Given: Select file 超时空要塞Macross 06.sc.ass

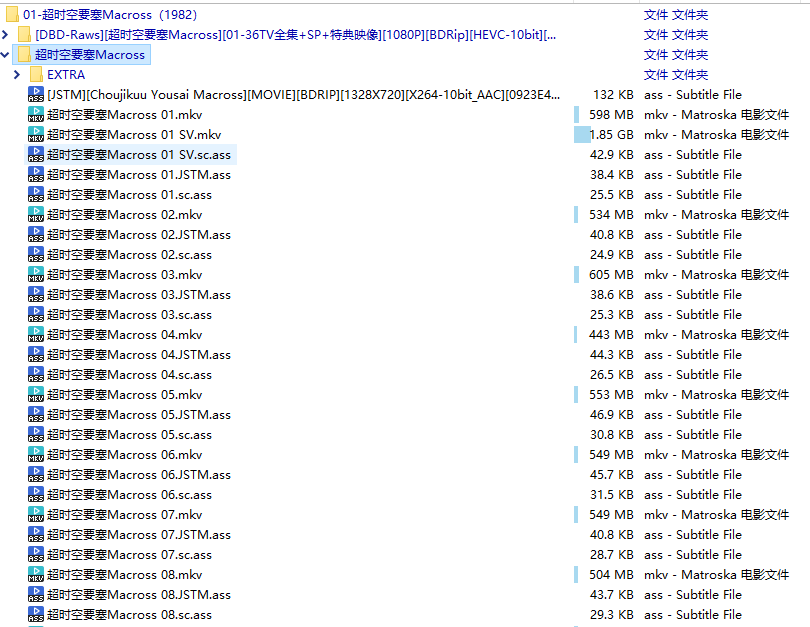Looking at the screenshot, I should coord(129,495).
